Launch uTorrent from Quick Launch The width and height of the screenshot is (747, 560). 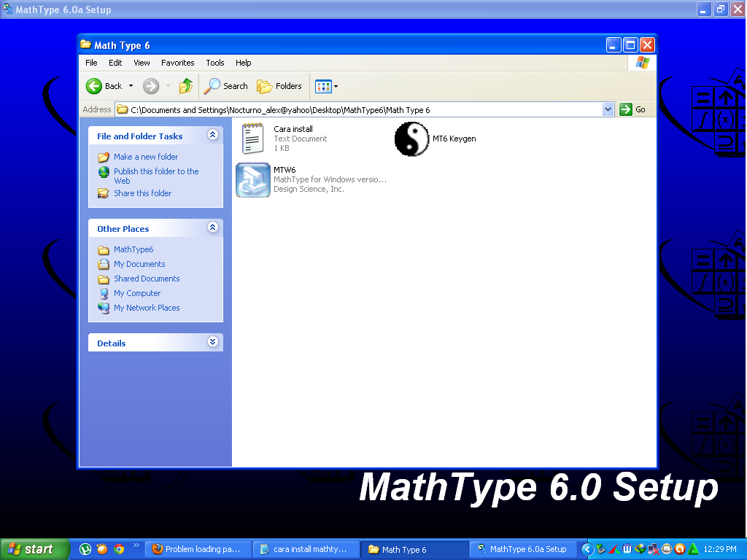85,549
